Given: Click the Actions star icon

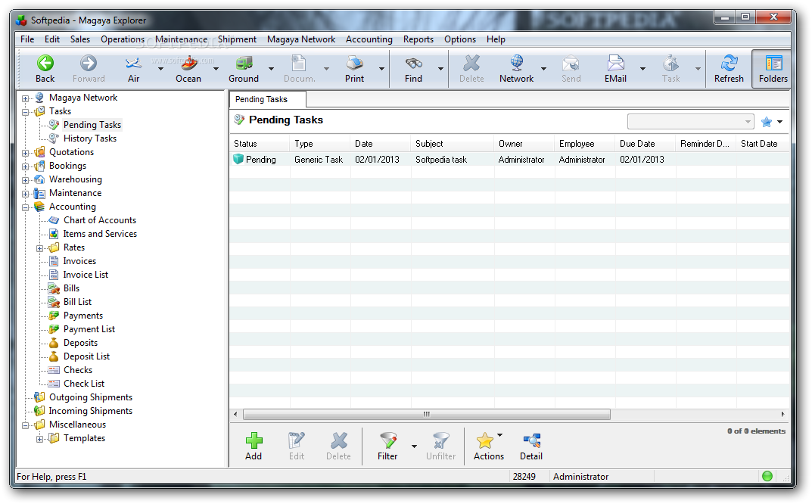Looking at the screenshot, I should (485, 440).
